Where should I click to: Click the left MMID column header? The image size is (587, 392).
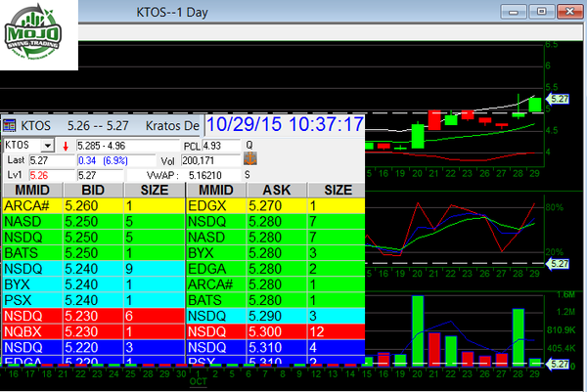pyautogui.click(x=31, y=190)
